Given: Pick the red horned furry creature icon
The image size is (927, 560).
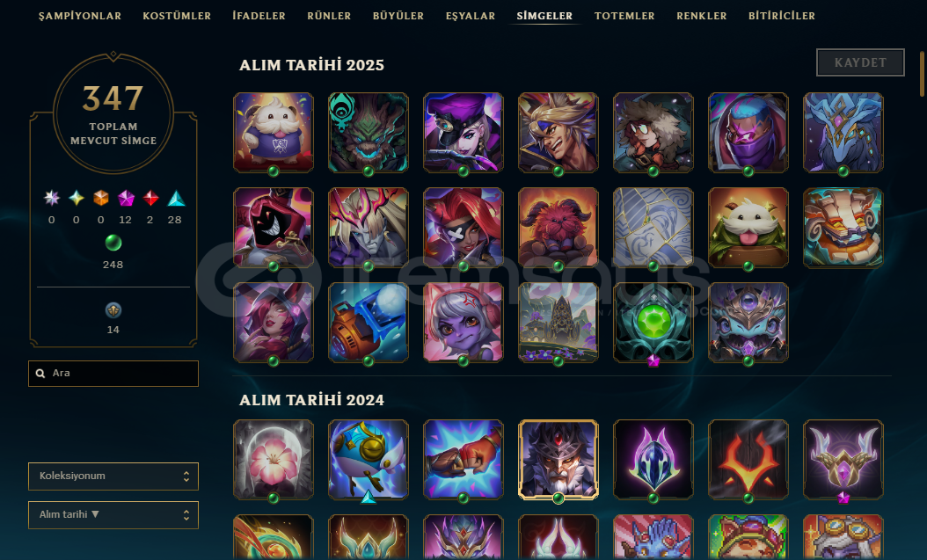Looking at the screenshot, I should click(x=558, y=228).
